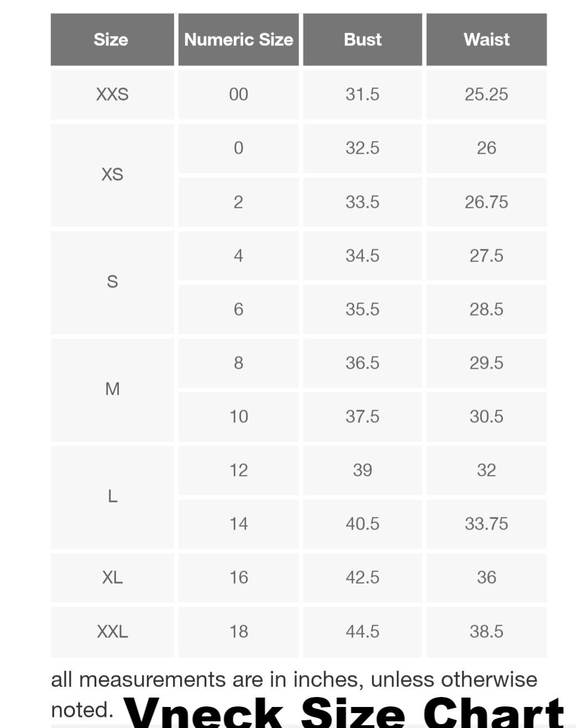Click numeric size 14 cell
The height and width of the screenshot is (728, 576).
tap(238, 523)
